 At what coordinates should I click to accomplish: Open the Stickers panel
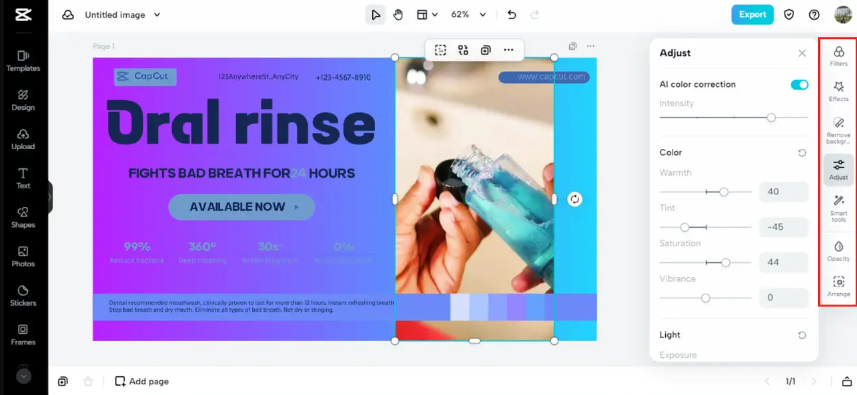(x=23, y=296)
